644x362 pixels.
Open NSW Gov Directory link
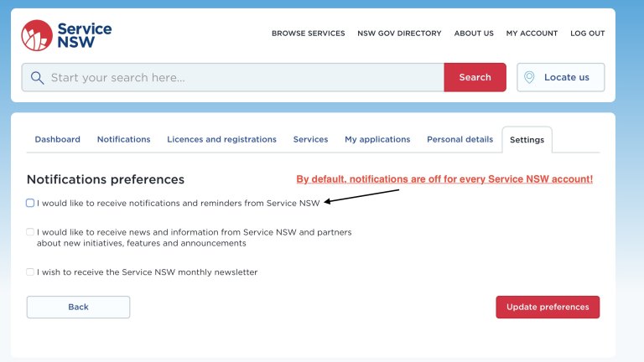pyautogui.click(x=399, y=34)
